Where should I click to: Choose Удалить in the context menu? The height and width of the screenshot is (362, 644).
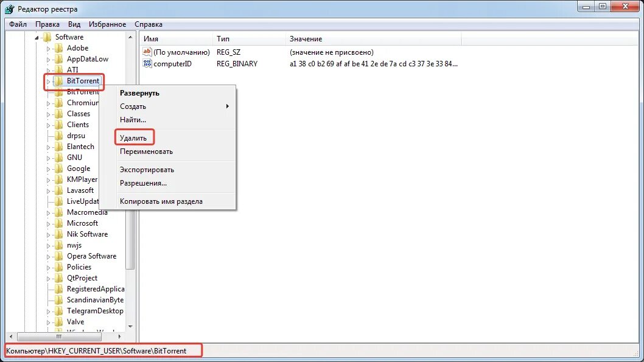168,138
